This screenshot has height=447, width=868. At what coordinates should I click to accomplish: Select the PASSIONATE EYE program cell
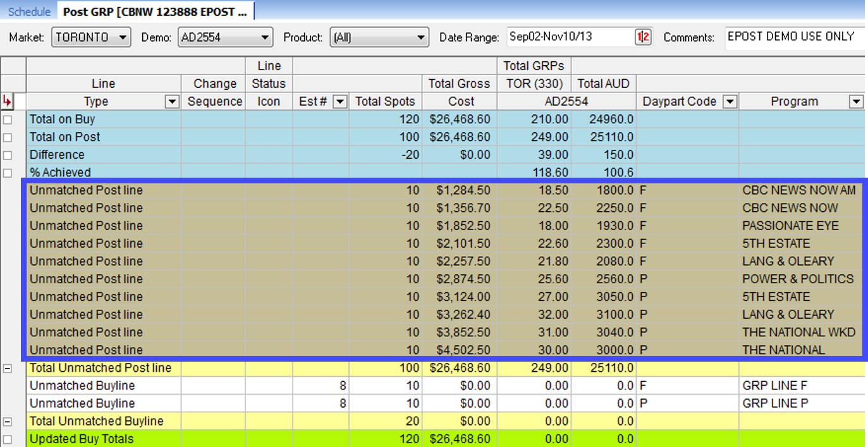pos(801,226)
